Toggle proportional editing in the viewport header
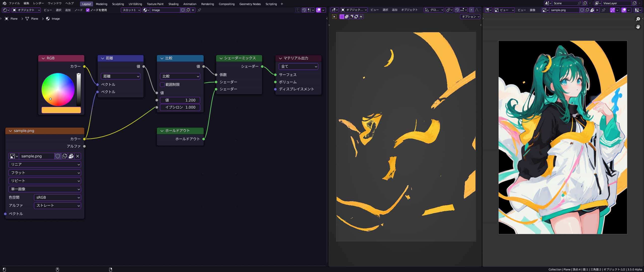 point(471,10)
